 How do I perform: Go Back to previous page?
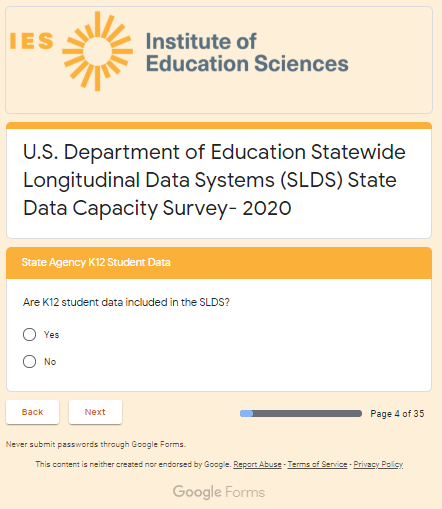pos(32,412)
